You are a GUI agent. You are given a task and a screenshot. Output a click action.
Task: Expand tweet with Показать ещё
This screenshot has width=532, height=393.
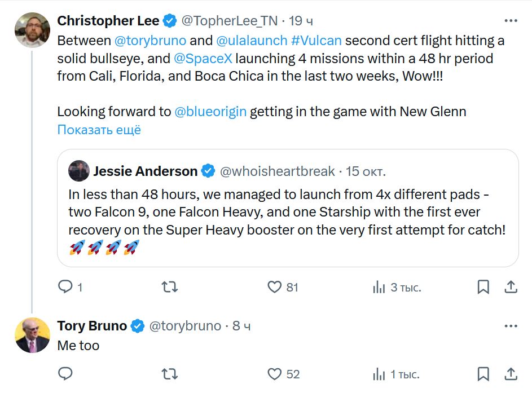[99, 130]
